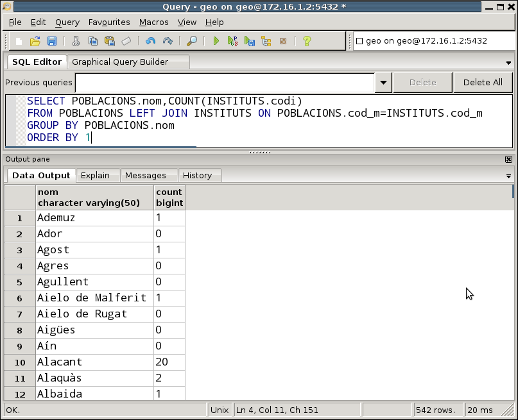Viewport: 518px width, 420px height.
Task: Expand the Previous queries dropdown arrow
Action: click(x=383, y=83)
